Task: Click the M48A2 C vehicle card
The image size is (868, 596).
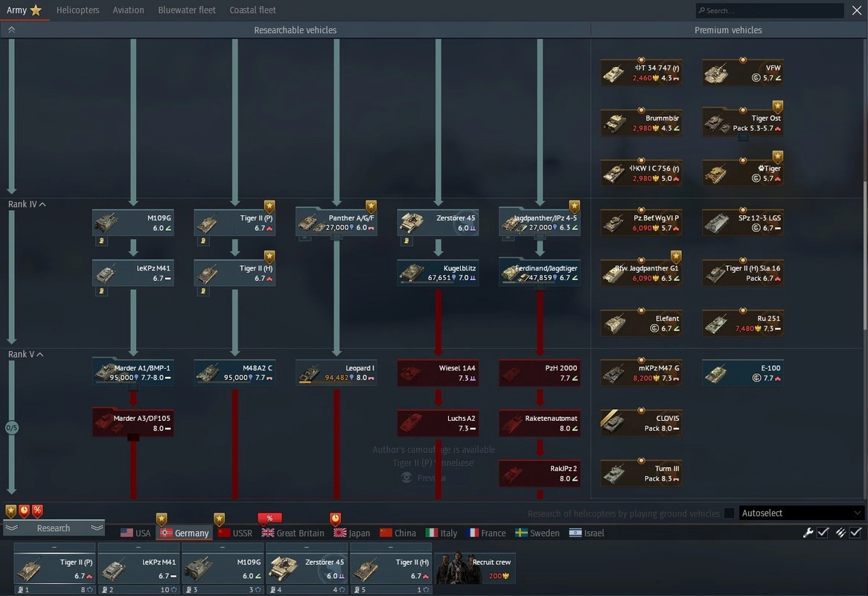Action: click(x=234, y=372)
